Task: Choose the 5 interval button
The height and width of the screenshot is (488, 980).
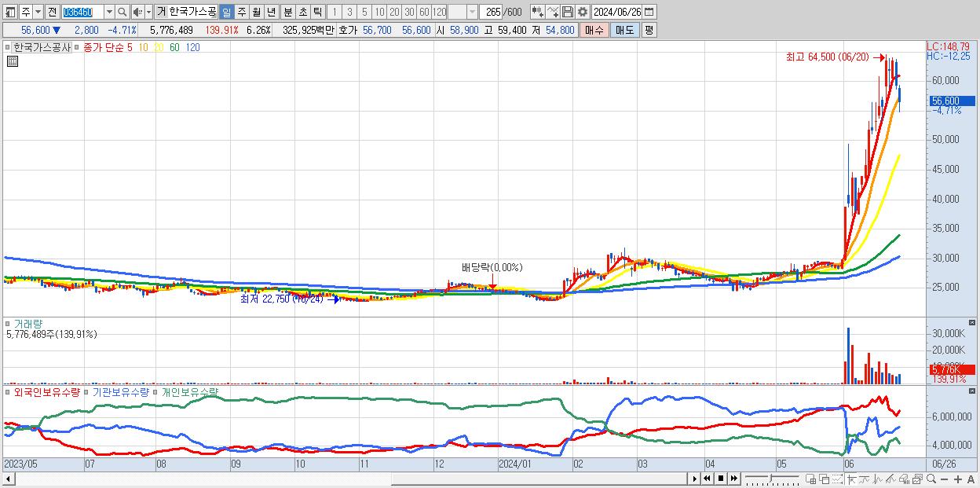Action: click(364, 12)
